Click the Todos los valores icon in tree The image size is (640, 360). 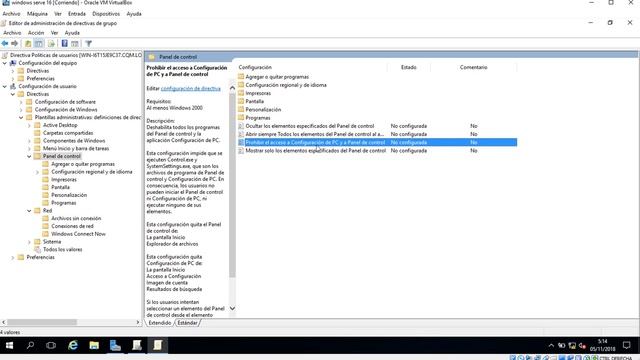coord(38,249)
